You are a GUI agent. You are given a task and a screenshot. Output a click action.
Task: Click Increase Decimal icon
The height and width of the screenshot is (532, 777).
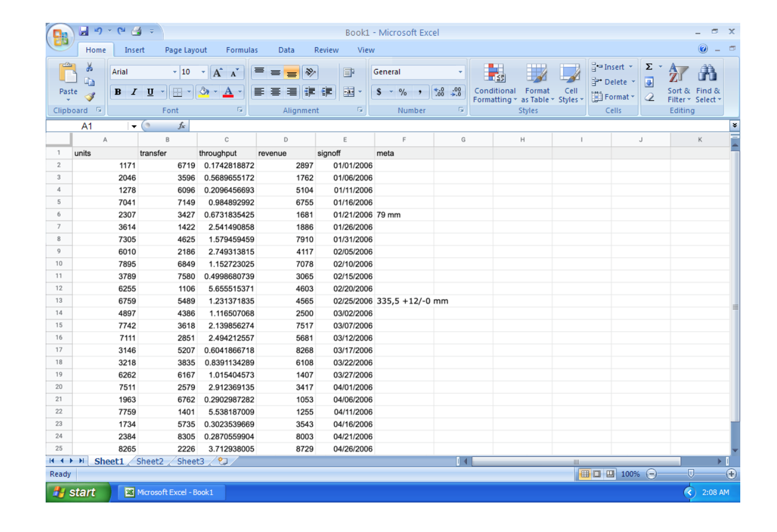tap(439, 92)
